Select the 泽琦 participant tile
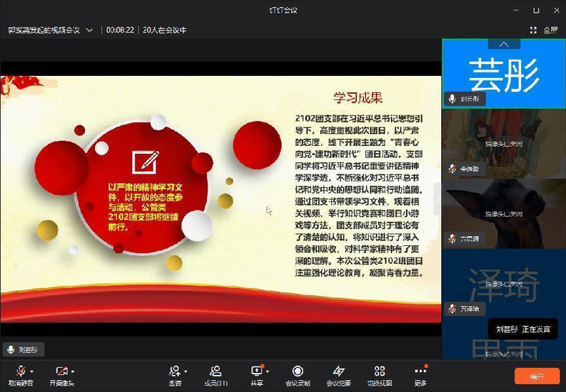566x392 pixels. click(504, 284)
